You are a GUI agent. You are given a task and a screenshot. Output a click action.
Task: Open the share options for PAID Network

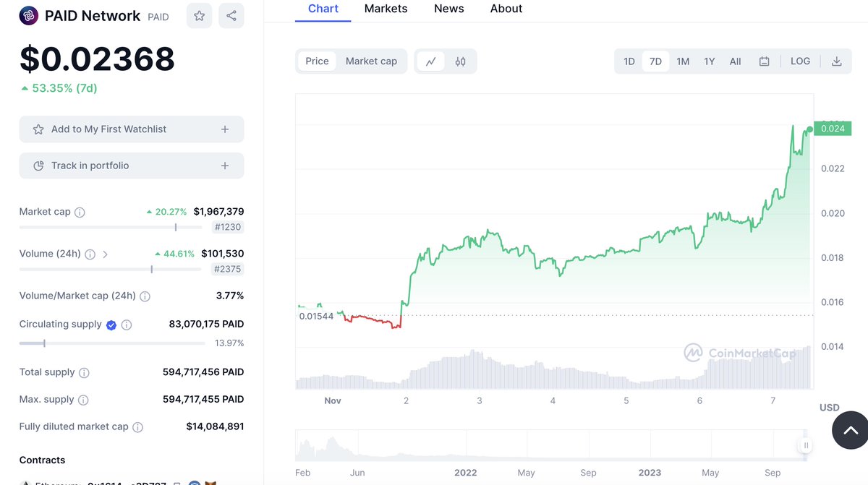pyautogui.click(x=231, y=16)
